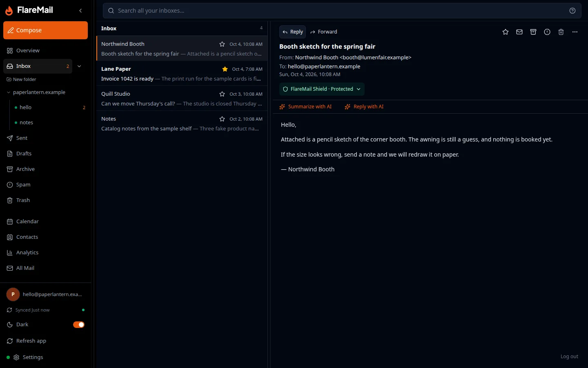Reply to the Booth sketch email
This screenshot has width=588, height=368.
tap(293, 32)
